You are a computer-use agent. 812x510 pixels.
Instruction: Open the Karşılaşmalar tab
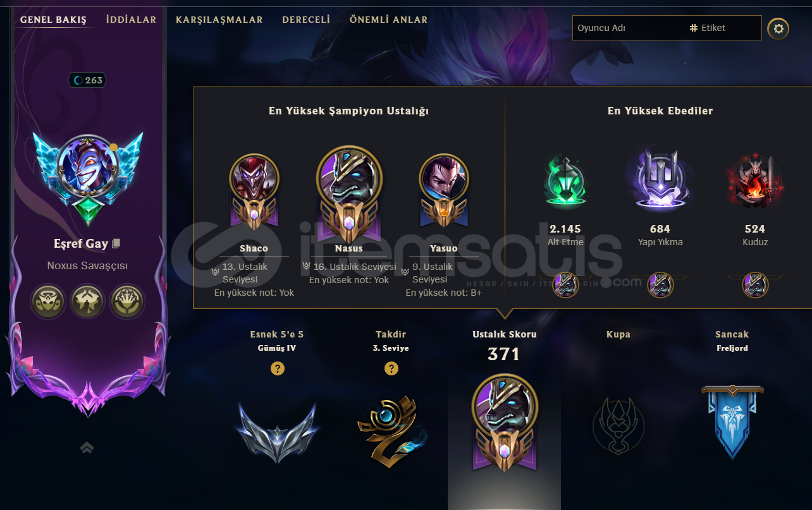pyautogui.click(x=219, y=20)
